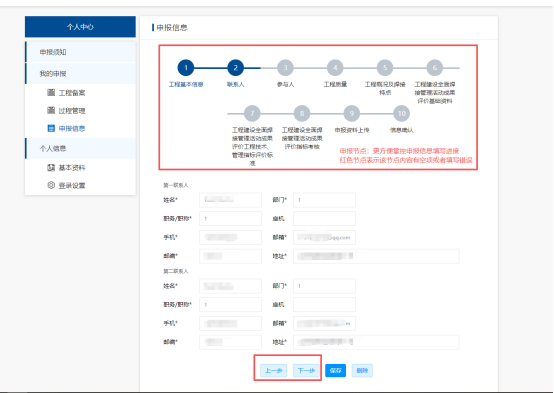
Task: Click step 7 circle in progress bar
Action: (x=252, y=113)
